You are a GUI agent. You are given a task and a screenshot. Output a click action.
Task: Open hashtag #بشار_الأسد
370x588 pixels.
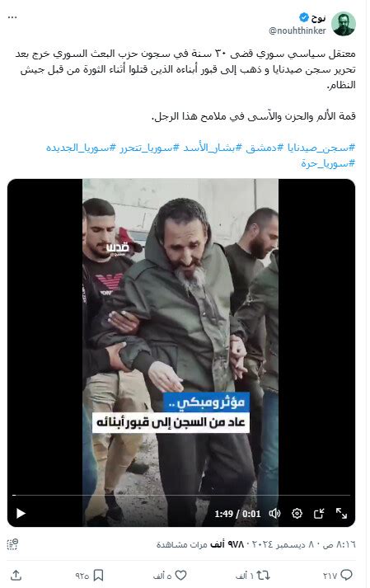click(x=213, y=148)
